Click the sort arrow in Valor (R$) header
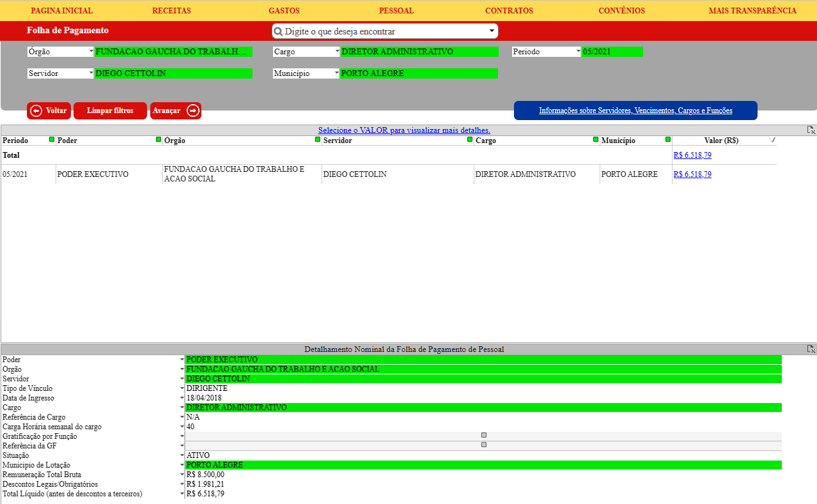817x504 pixels. pyautogui.click(x=772, y=140)
